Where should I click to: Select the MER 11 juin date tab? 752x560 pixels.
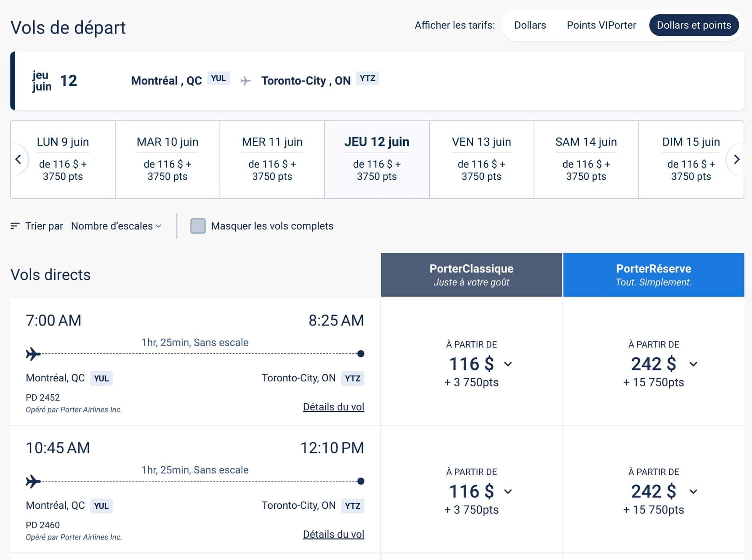272,159
